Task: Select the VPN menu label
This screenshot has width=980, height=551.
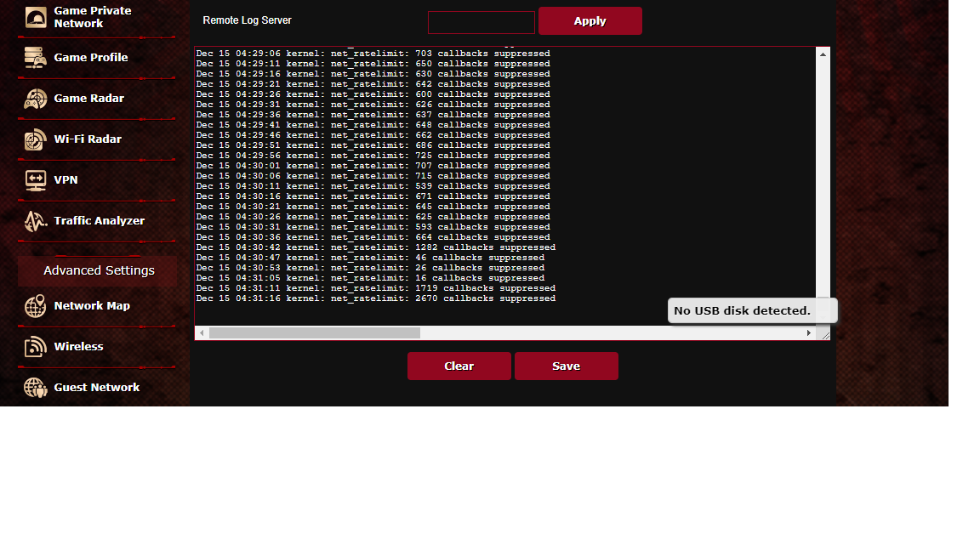Action: [x=66, y=180]
